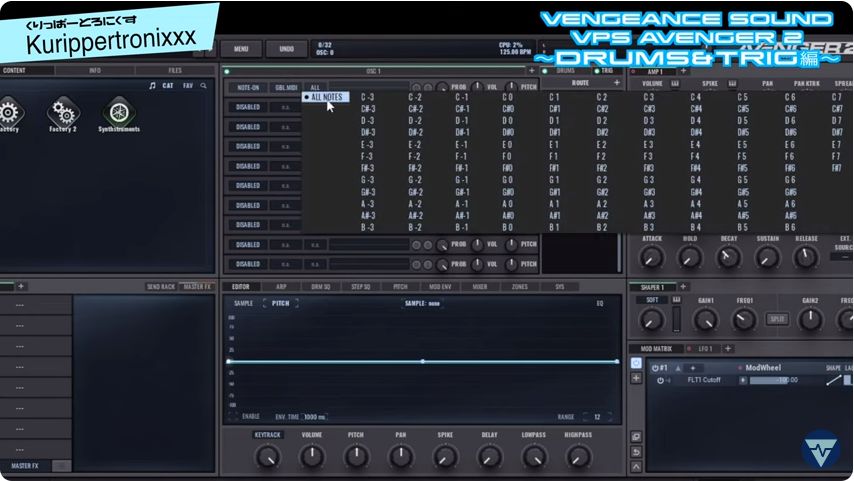This screenshot has height=481, width=854.
Task: Click the MENU button
Action: pyautogui.click(x=241, y=49)
